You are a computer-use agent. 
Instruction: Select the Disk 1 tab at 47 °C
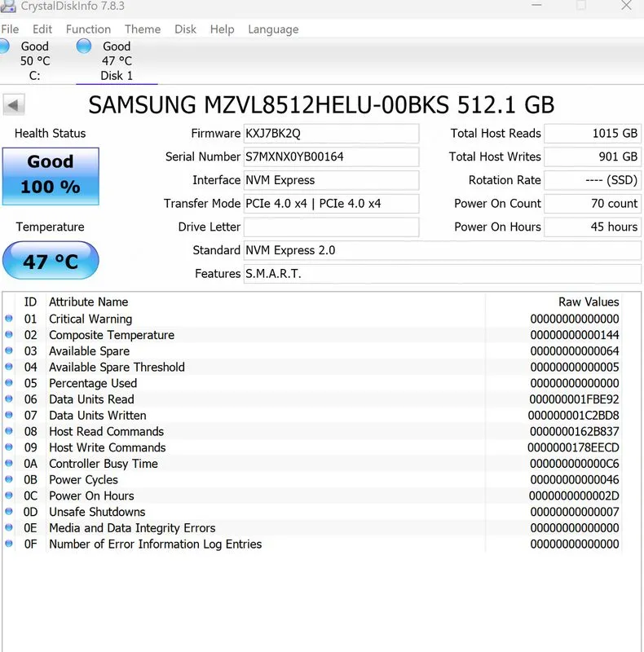[x=117, y=60]
